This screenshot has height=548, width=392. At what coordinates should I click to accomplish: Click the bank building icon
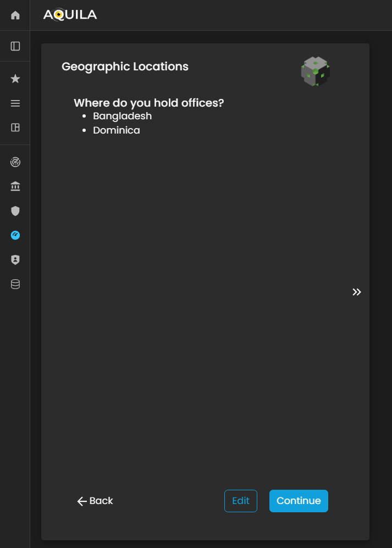[15, 187]
